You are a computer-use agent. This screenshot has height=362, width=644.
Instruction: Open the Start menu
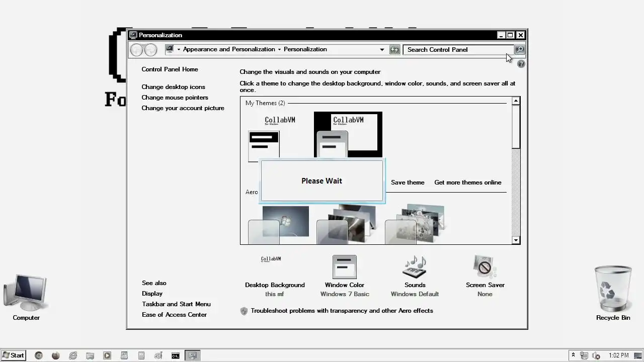[13, 355]
